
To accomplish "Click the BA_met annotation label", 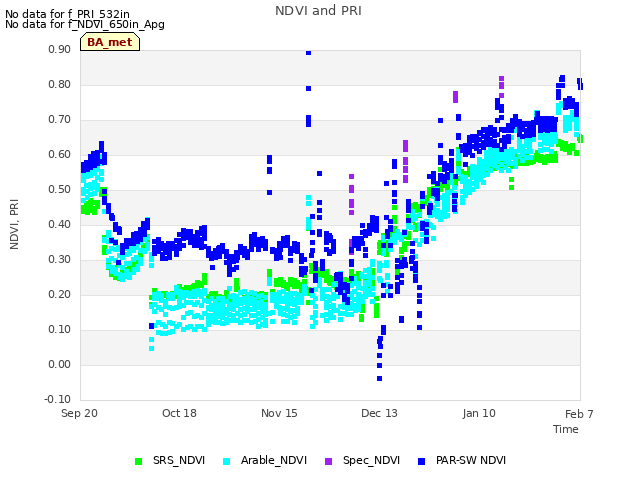I will [110, 42].
